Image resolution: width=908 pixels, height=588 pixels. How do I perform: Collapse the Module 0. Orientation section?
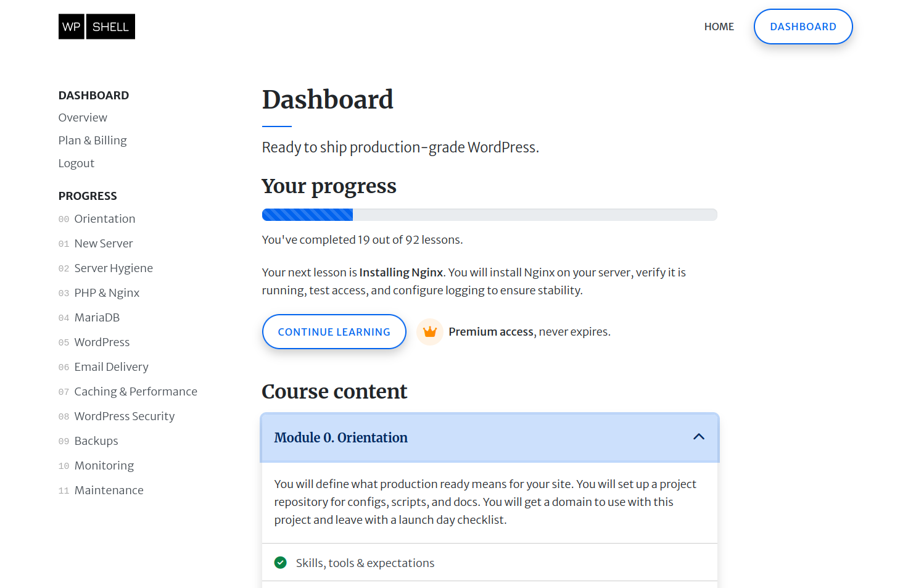click(x=489, y=437)
